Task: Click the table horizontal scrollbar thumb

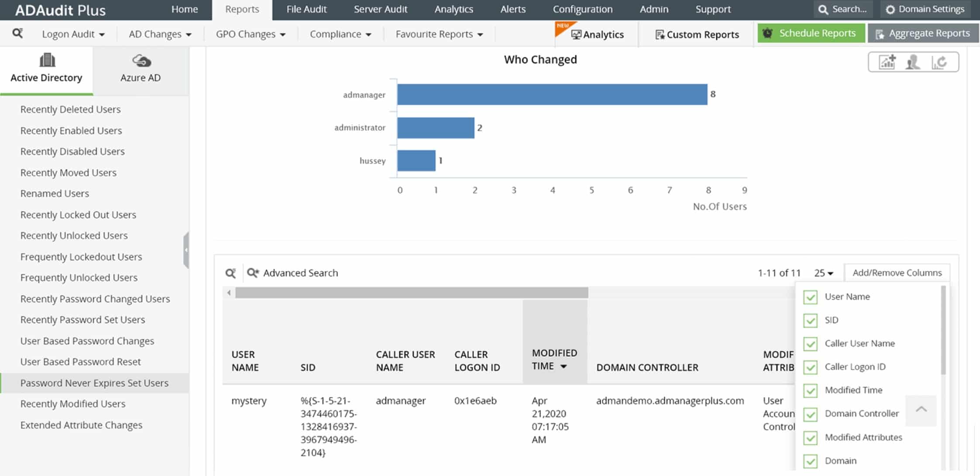Action: (412, 293)
